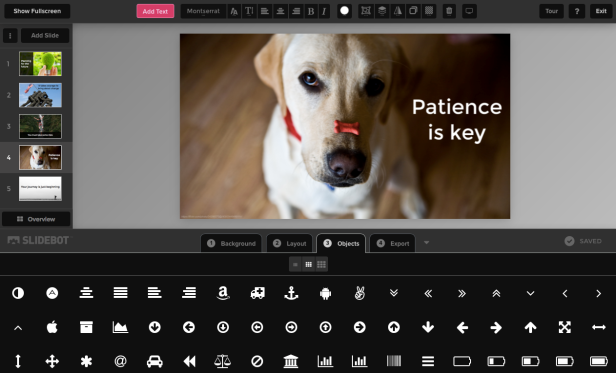616x373 pixels.
Task: Pick the car icon object
Action: click(x=154, y=361)
